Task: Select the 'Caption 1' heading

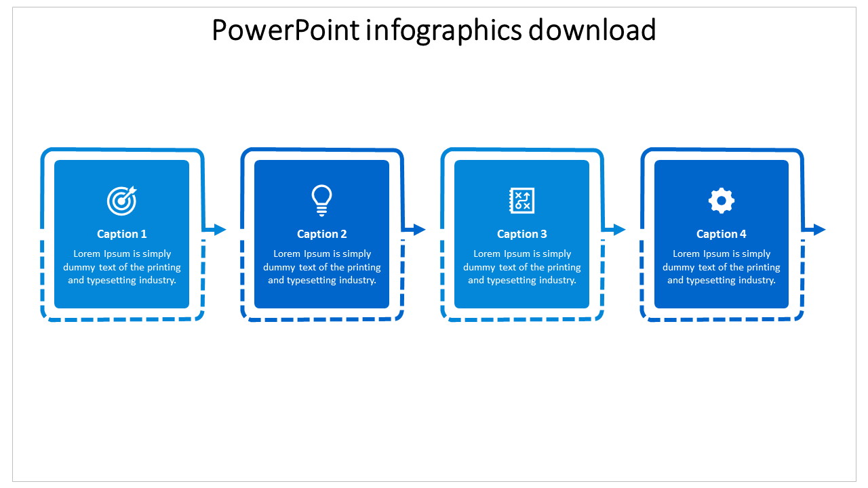Action: 122,234
